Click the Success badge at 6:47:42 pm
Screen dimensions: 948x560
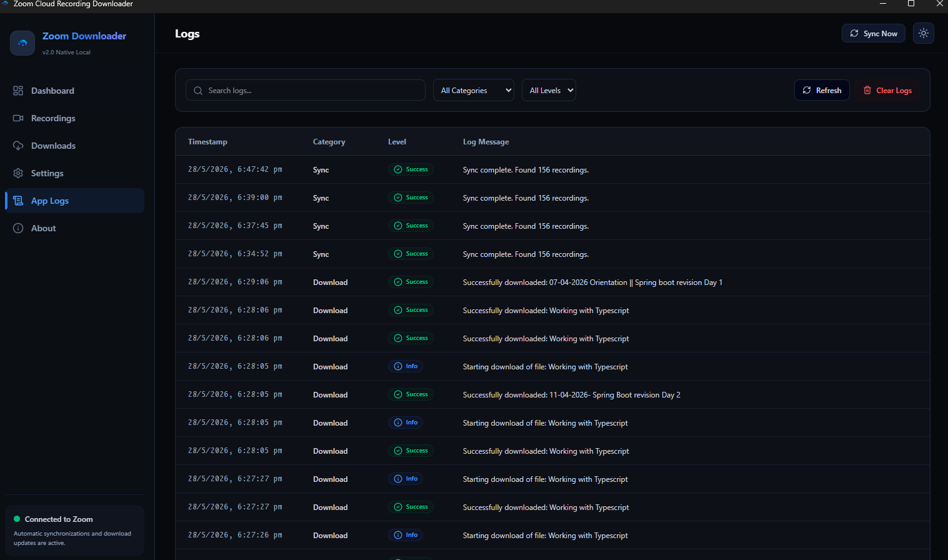click(x=411, y=169)
